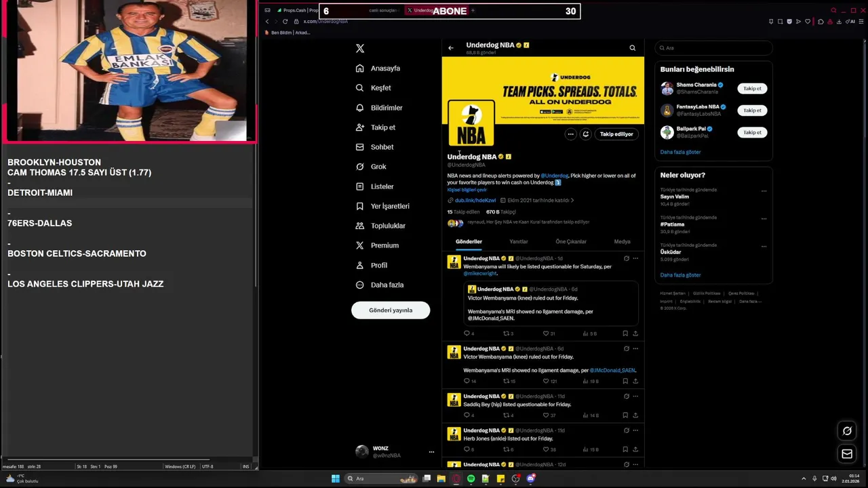Click the Underdog NBA profile avatar
Screen dimensions: 868x488
471,123
